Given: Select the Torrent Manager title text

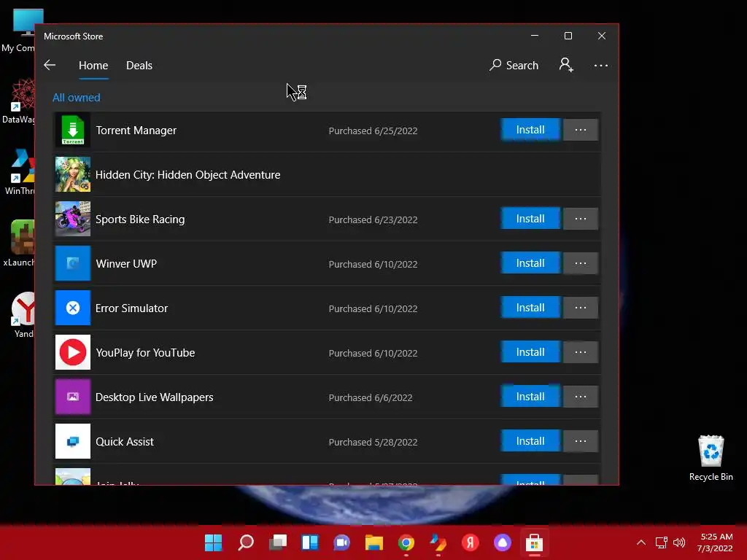Looking at the screenshot, I should pos(136,131).
